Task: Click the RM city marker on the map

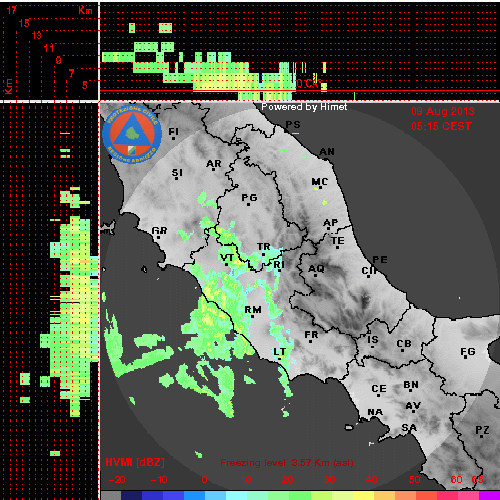Action: click(253, 310)
